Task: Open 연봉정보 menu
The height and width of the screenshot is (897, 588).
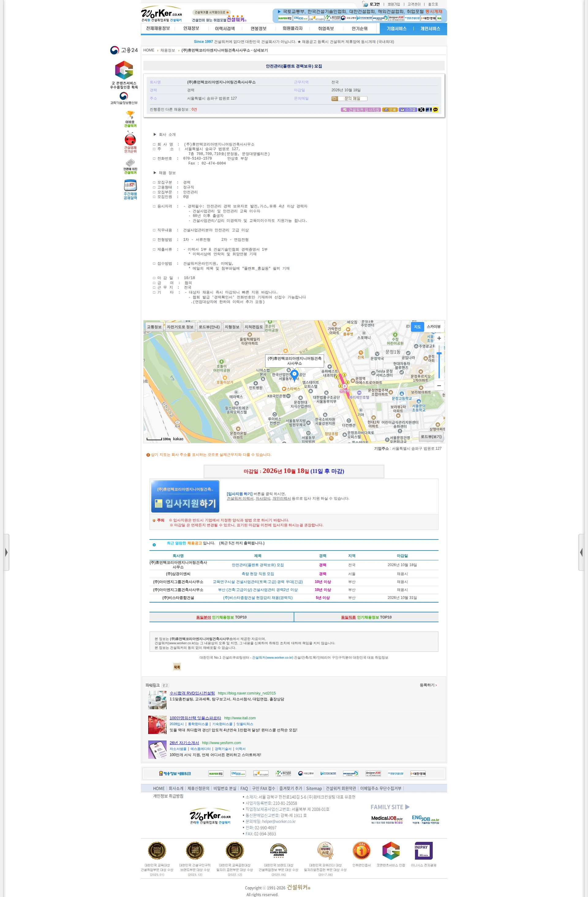Action: (x=258, y=28)
